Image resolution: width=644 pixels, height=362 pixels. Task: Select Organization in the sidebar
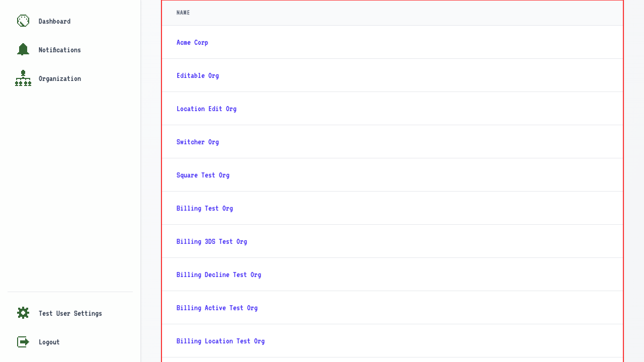pyautogui.click(x=70, y=78)
